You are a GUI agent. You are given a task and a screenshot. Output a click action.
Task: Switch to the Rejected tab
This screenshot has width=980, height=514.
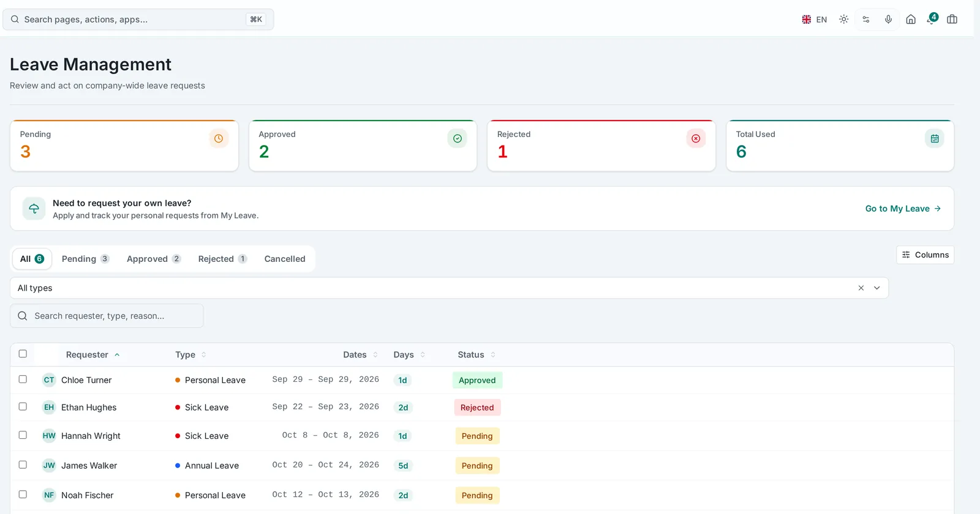222,259
